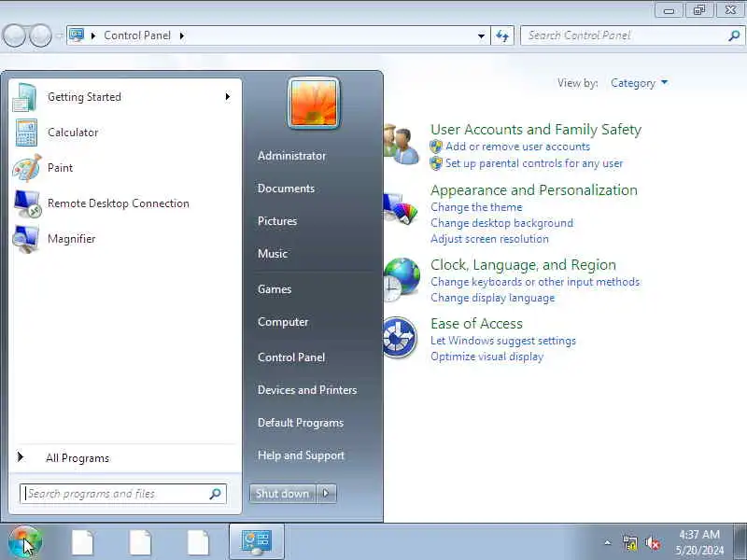Open Clock, Language, and Region

pos(523,265)
